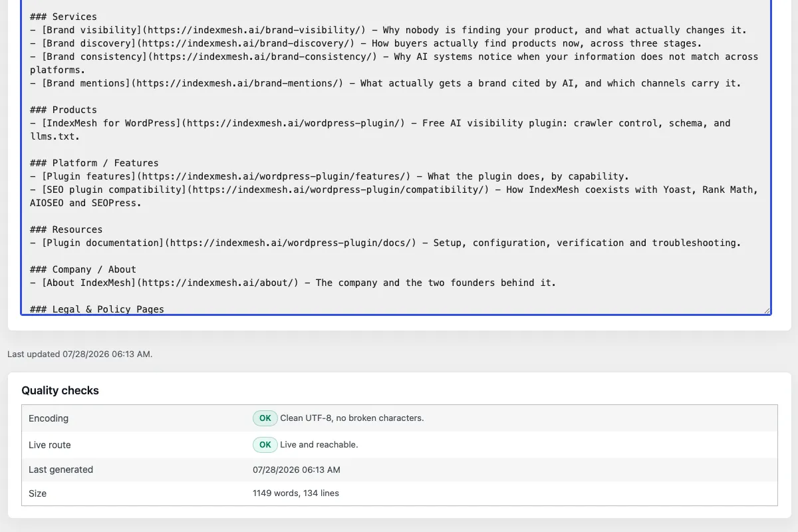Click the About IndexMesh link line
The image size is (798, 532).
pos(293,283)
